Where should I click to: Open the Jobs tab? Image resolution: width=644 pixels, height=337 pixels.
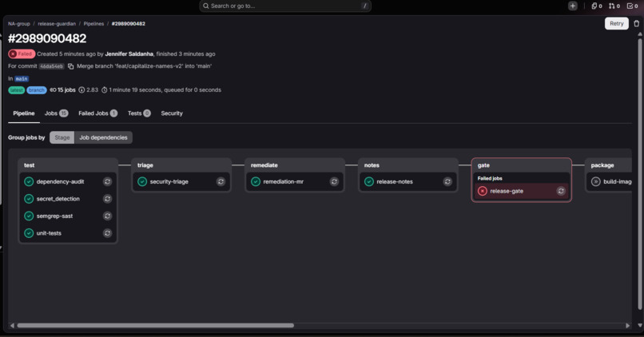(56, 113)
